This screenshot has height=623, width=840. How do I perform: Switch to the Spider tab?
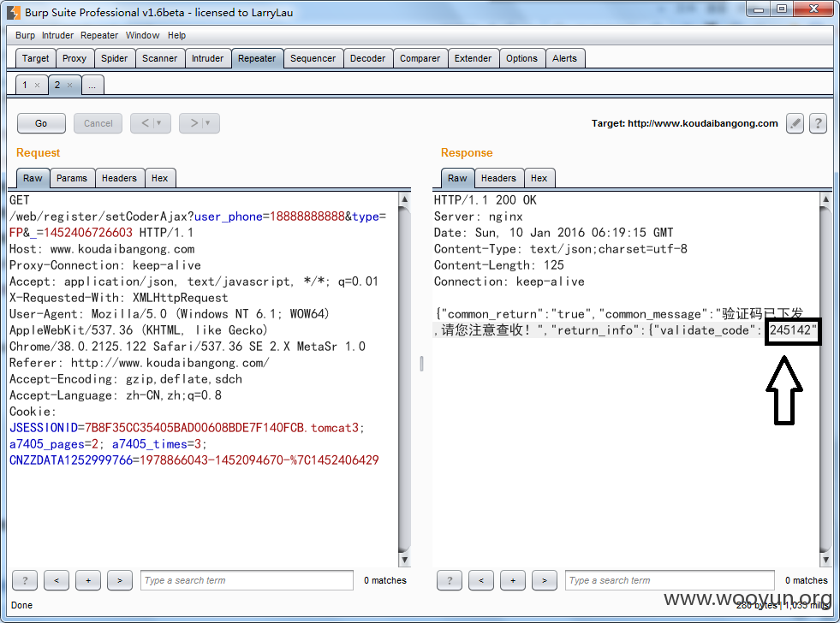[115, 58]
